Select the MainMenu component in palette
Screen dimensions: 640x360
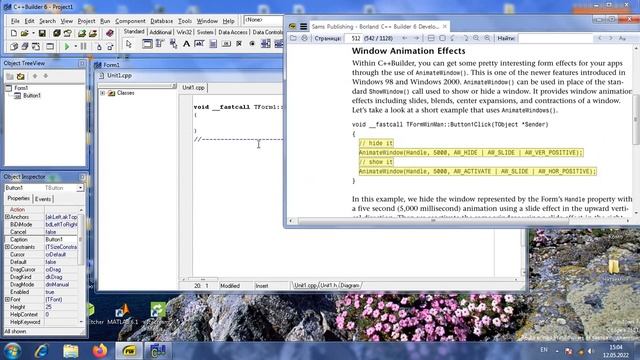click(x=160, y=44)
